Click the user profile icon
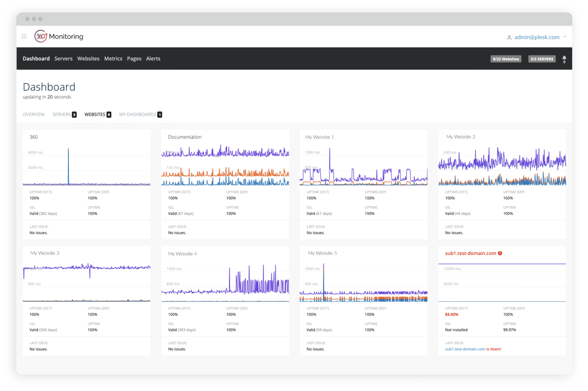588x391 pixels. click(509, 37)
